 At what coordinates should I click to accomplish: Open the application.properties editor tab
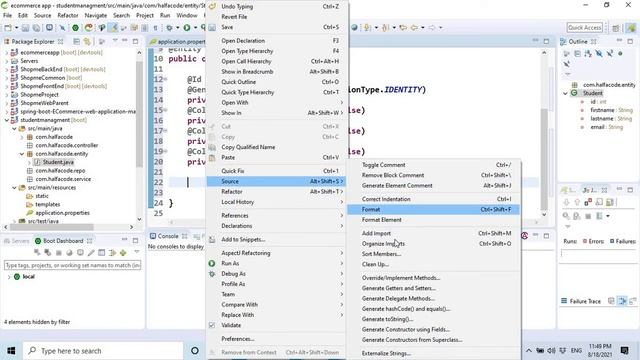[x=178, y=42]
